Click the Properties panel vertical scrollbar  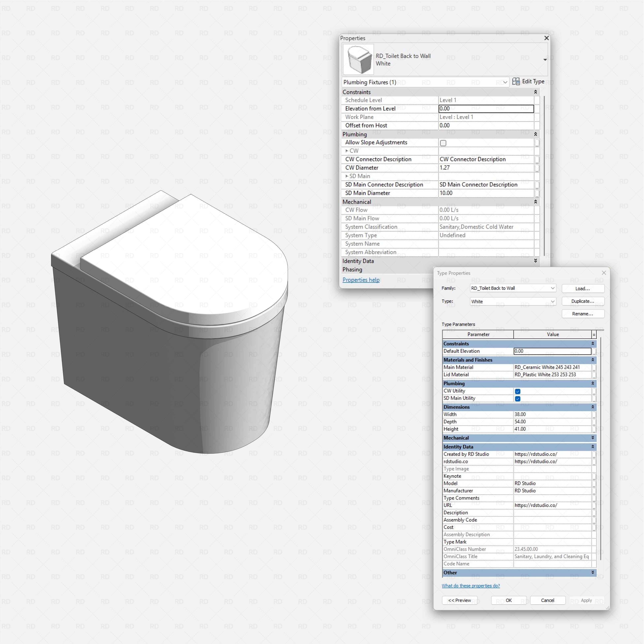[x=544, y=176]
